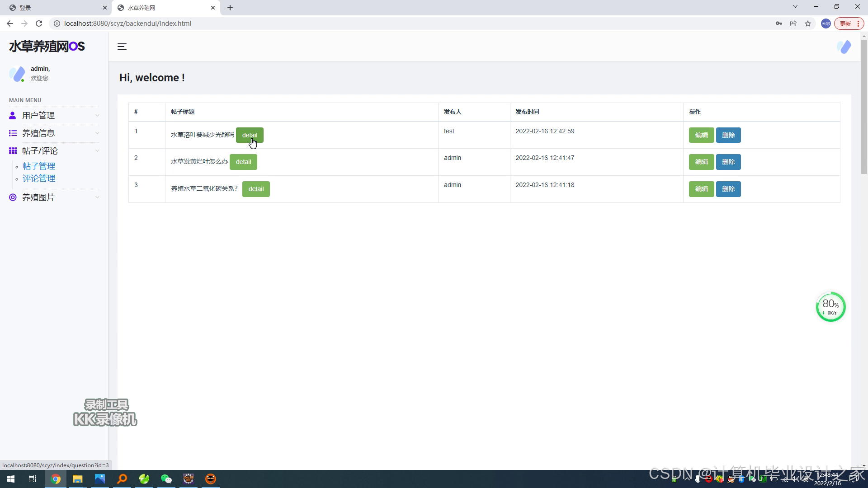Viewport: 868px width, 488px height.
Task: Click 删除 button for post row 3
Action: point(728,189)
